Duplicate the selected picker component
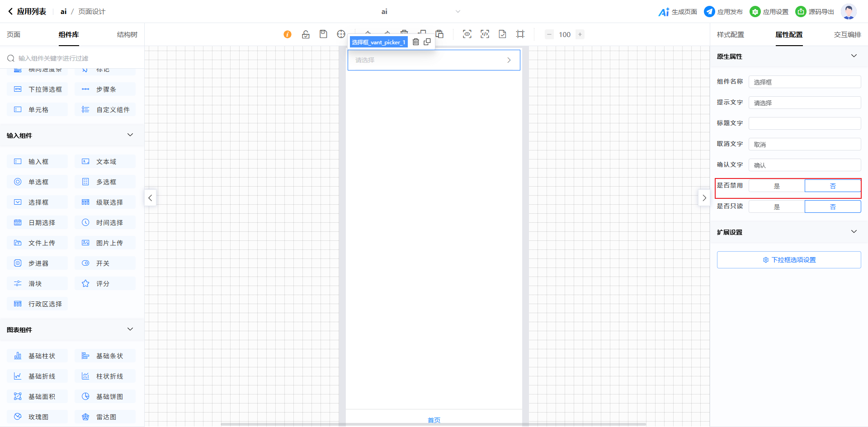 [x=427, y=42]
